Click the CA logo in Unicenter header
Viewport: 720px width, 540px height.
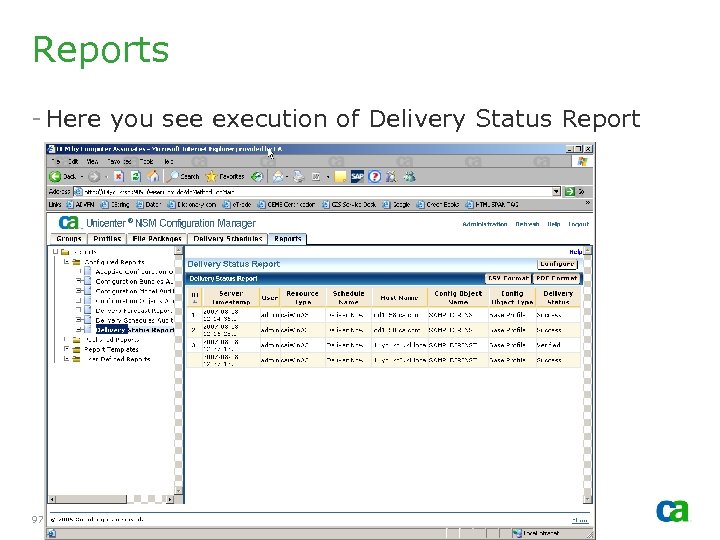click(69, 223)
